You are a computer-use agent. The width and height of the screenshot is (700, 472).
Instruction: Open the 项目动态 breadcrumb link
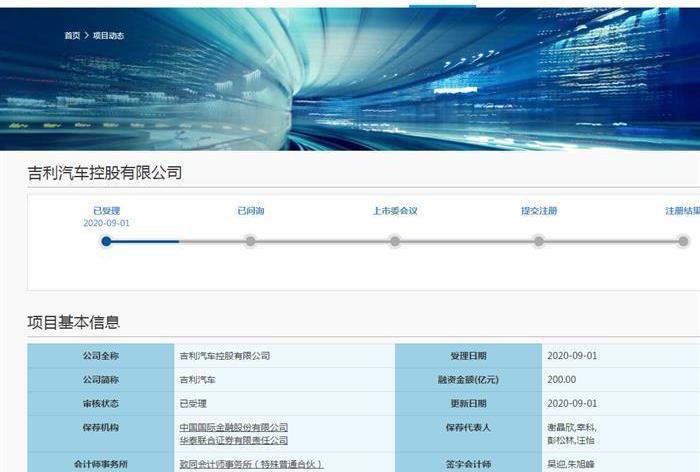(108, 36)
